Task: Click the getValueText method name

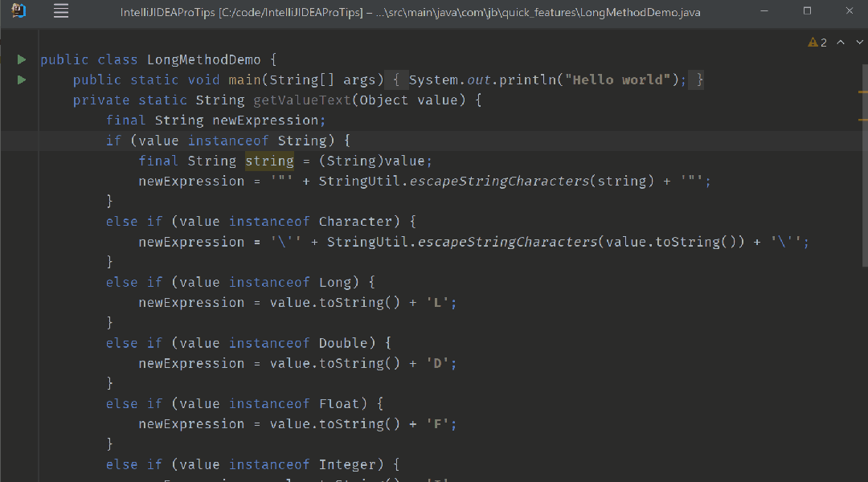Action: (x=301, y=100)
